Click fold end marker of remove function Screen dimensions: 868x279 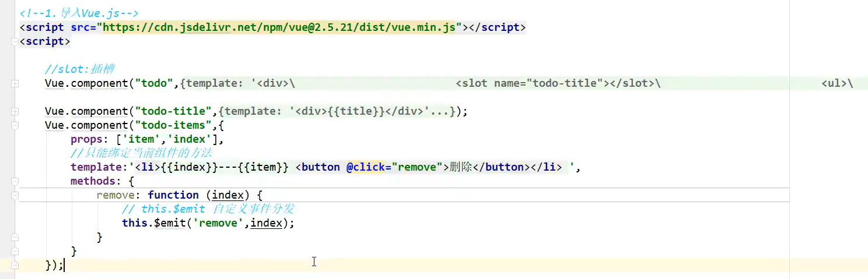15,237
